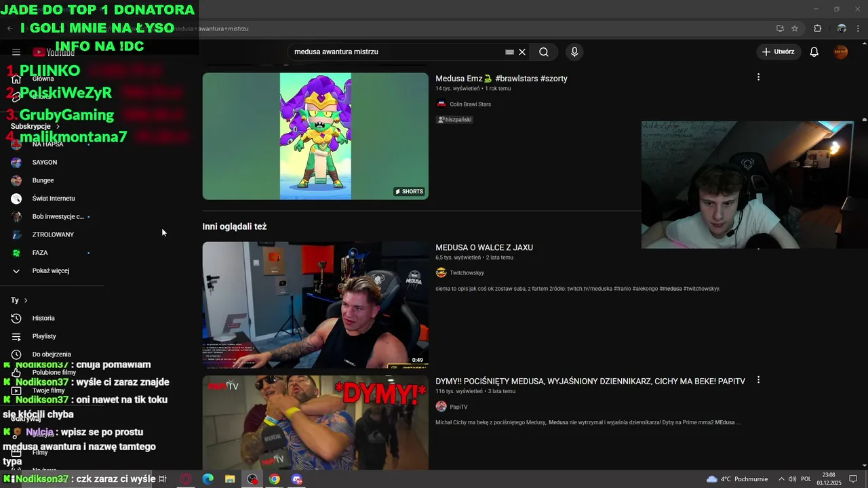
Task: Open the Twitchowskyy channel name link
Action: [467, 273]
